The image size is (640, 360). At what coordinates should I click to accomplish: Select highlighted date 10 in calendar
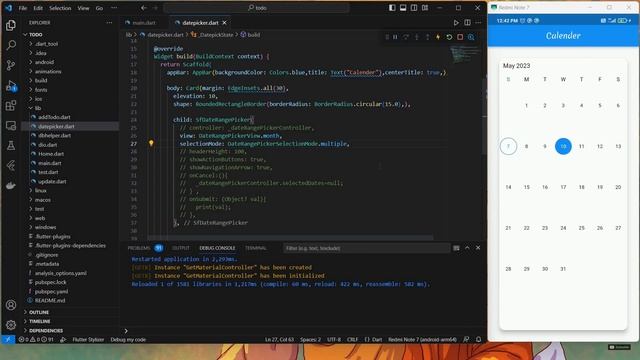[x=563, y=146]
